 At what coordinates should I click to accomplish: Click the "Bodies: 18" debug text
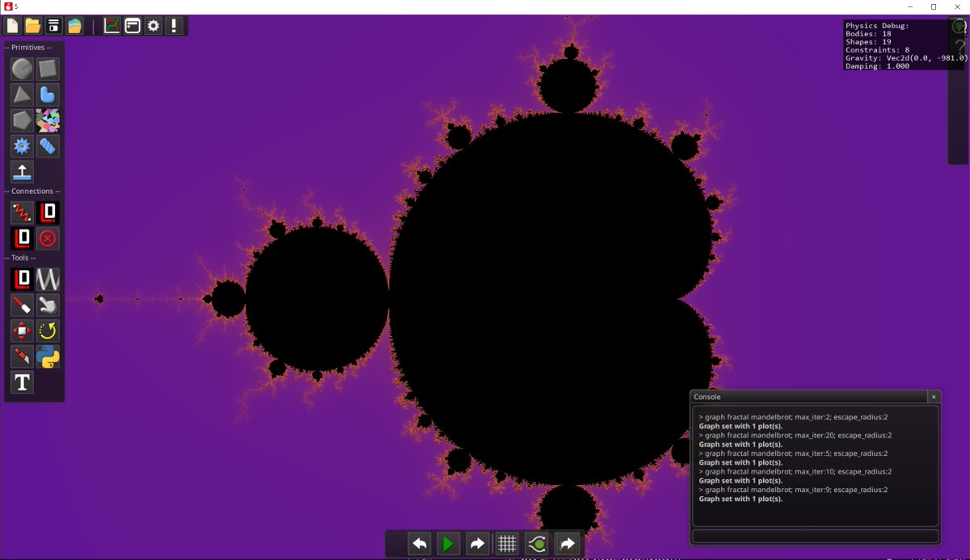pyautogui.click(x=868, y=34)
